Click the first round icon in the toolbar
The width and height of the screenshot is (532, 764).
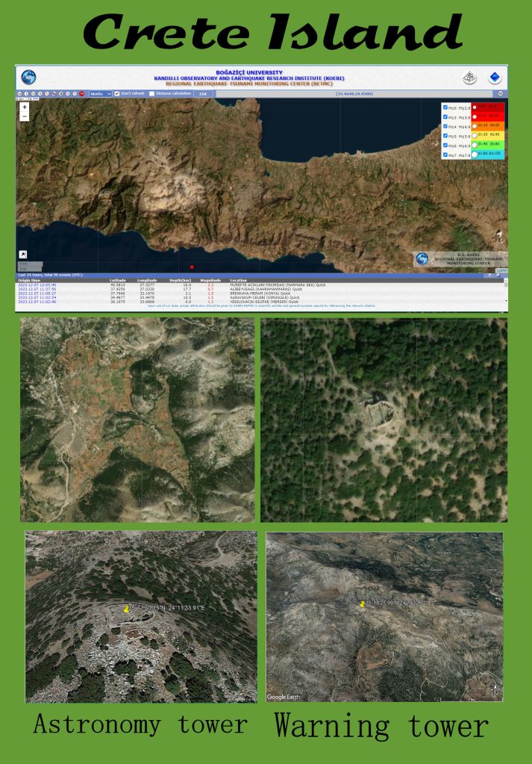click(x=20, y=93)
